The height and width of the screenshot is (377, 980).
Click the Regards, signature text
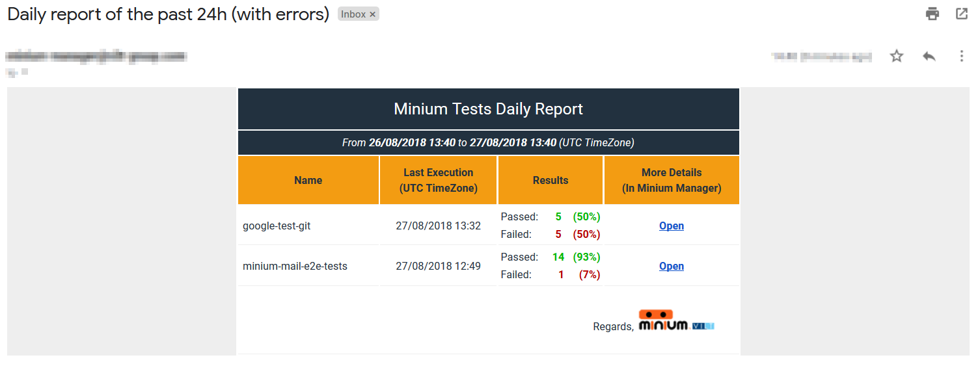tap(613, 327)
